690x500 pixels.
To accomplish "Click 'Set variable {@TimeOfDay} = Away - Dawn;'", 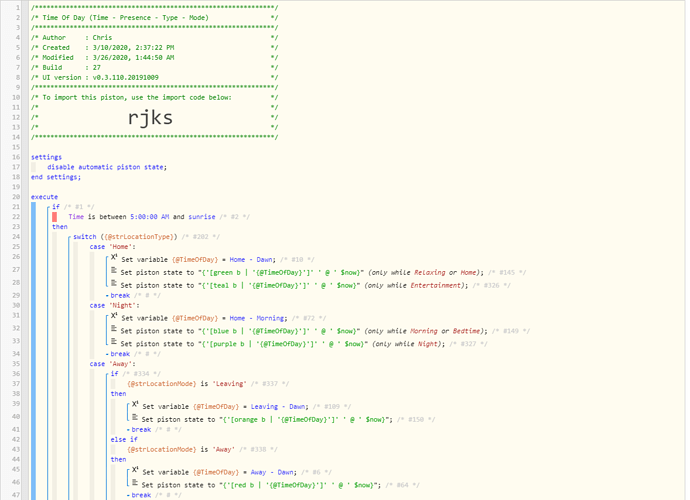I will 220,472.
